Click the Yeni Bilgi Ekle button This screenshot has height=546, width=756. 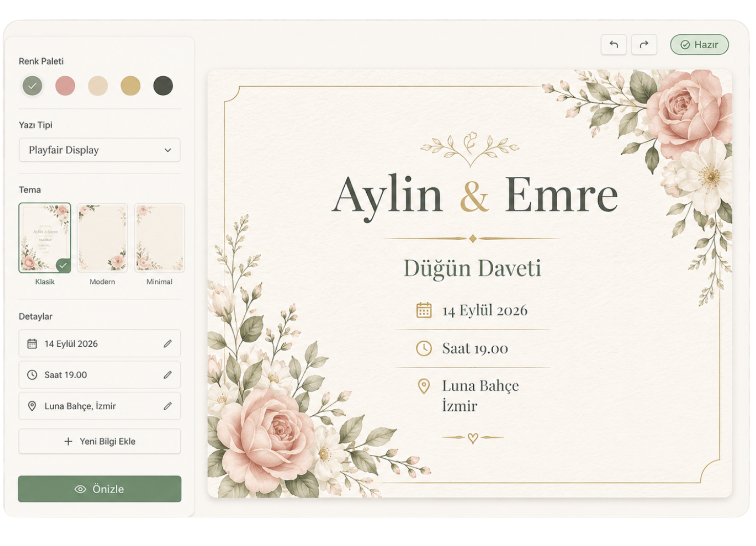99,442
